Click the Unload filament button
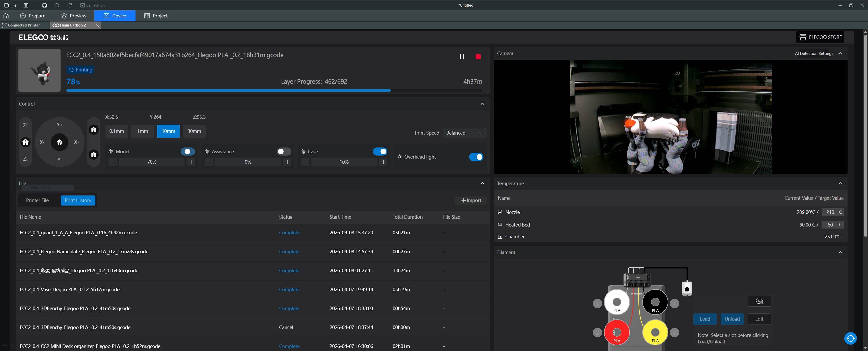The height and width of the screenshot is (351, 868). 732,319
